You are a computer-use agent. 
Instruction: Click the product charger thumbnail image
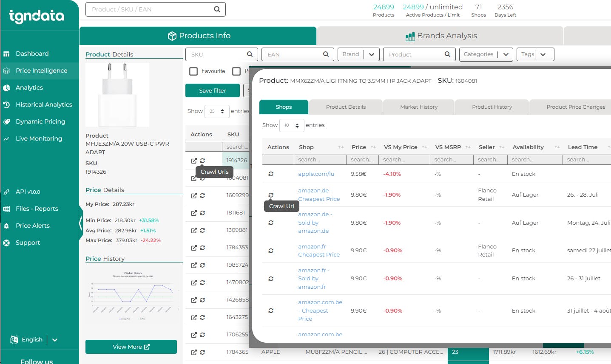point(117,95)
